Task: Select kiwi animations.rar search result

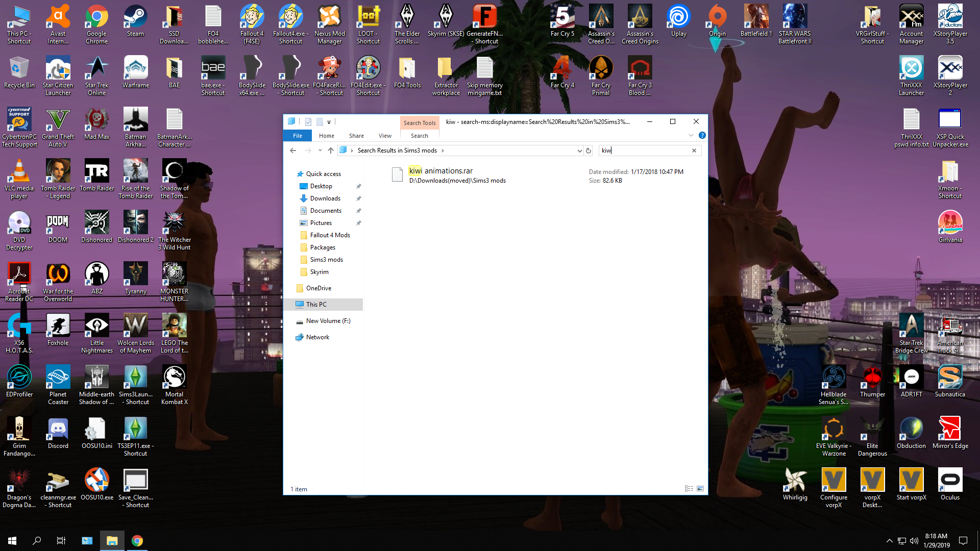Action: coord(538,176)
